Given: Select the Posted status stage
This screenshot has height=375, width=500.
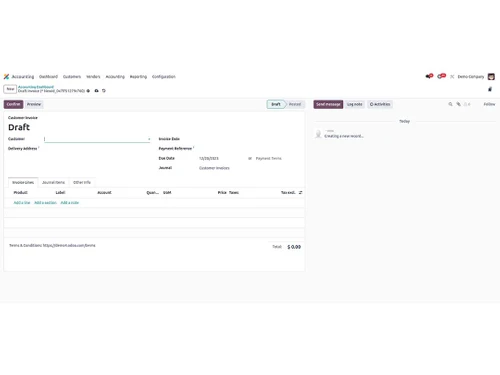Looking at the screenshot, I should point(295,104).
